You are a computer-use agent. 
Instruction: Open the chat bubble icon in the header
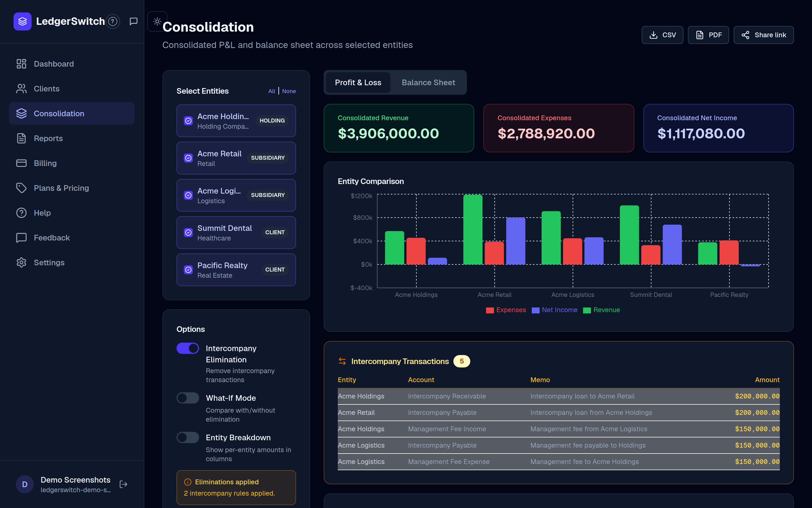pyautogui.click(x=134, y=21)
